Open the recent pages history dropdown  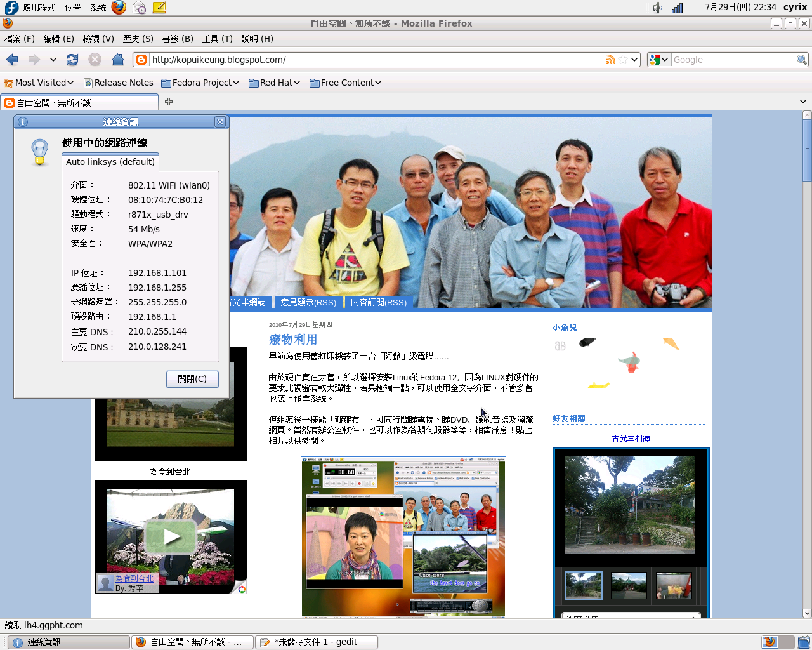pyautogui.click(x=53, y=60)
